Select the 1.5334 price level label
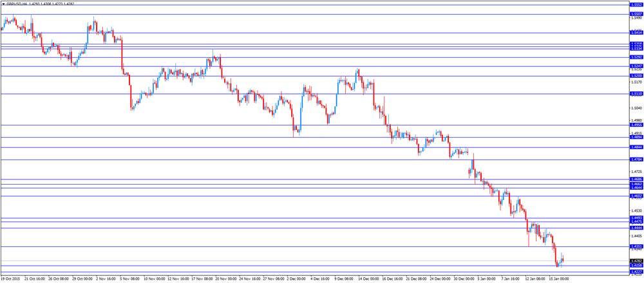 636,49
